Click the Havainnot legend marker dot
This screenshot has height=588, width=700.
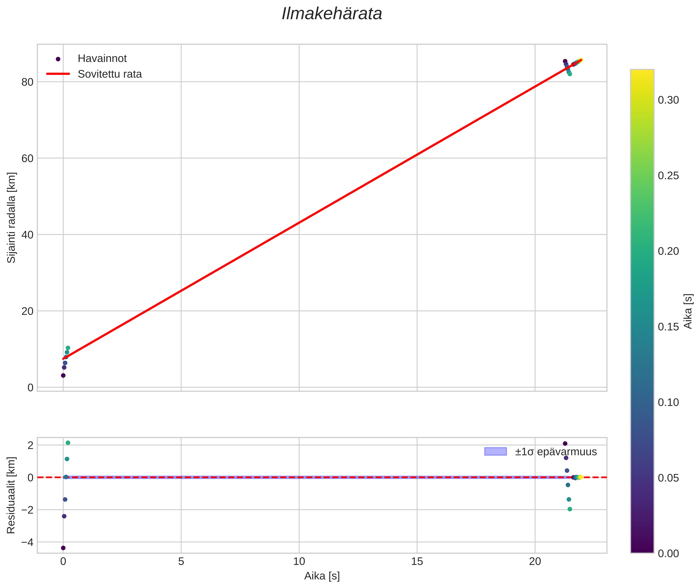click(x=58, y=59)
